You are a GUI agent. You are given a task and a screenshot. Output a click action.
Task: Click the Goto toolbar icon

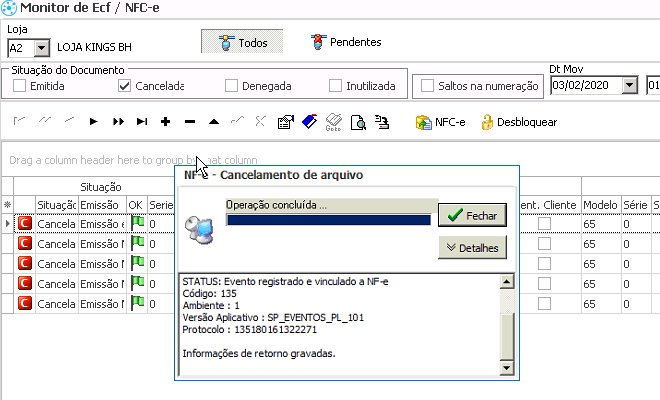(x=333, y=122)
